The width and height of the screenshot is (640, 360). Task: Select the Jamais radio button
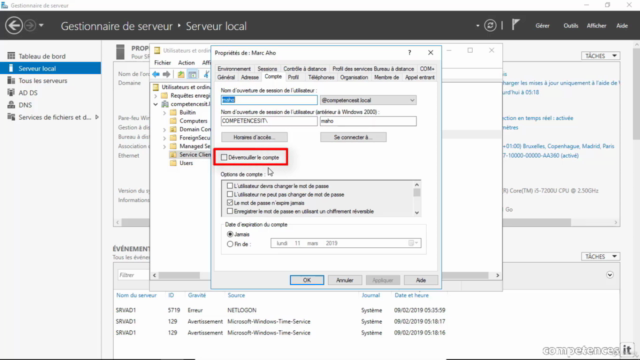tap(230, 234)
